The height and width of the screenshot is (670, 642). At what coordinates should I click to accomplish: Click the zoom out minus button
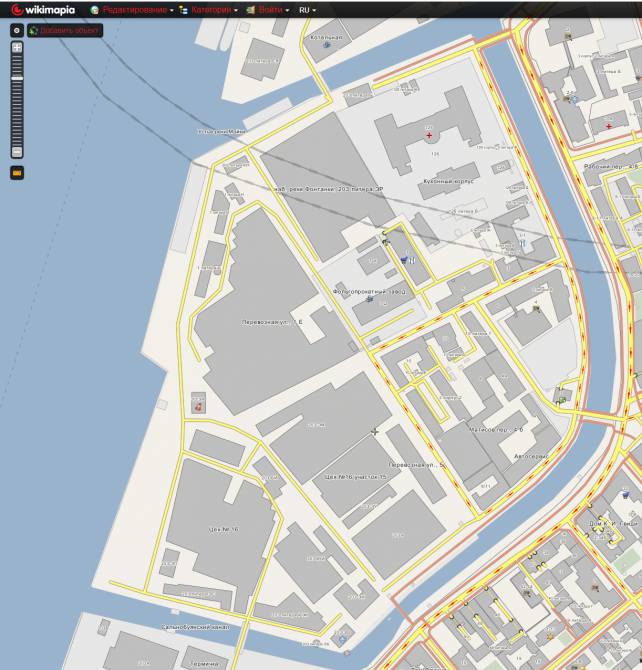click(x=17, y=152)
